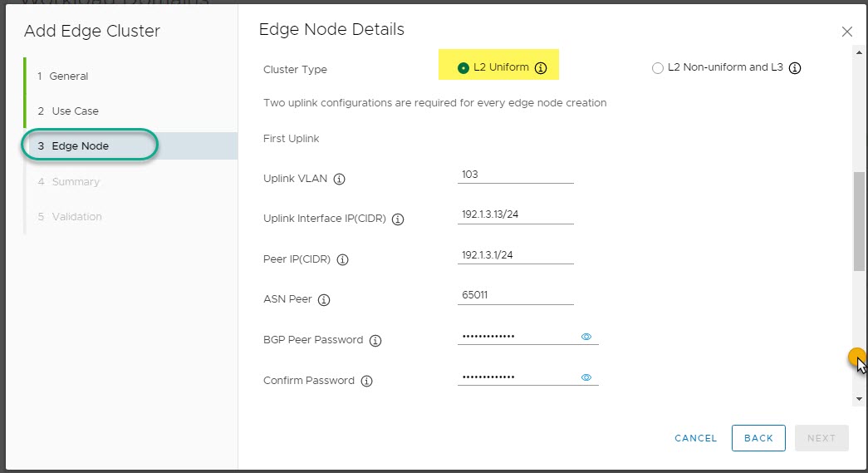Show Confirm Password using the eye icon

586,377
